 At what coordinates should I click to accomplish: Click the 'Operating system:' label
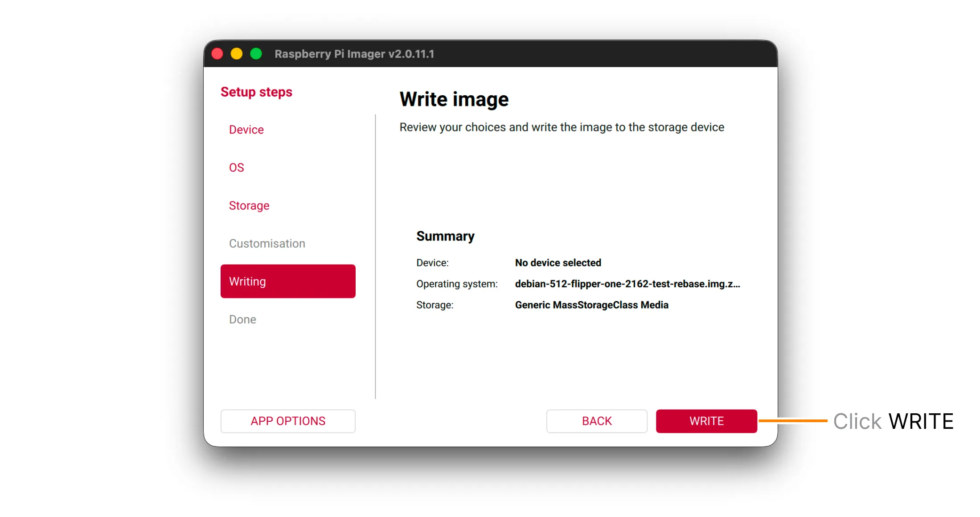(457, 284)
